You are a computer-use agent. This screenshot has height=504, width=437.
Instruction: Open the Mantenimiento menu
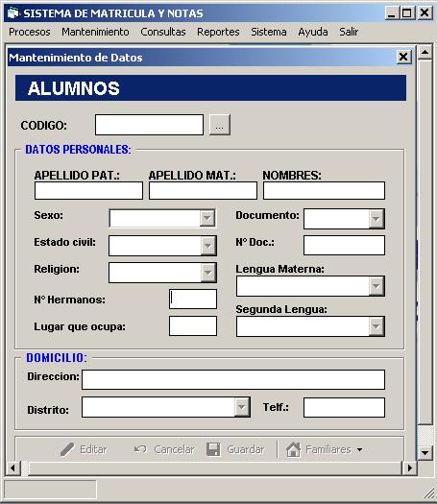pos(95,32)
